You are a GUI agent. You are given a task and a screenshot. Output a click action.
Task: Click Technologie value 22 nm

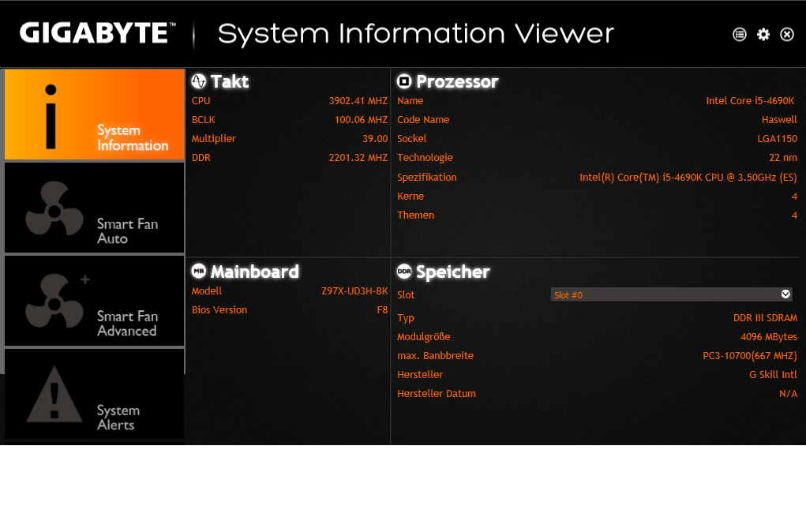coord(783,158)
